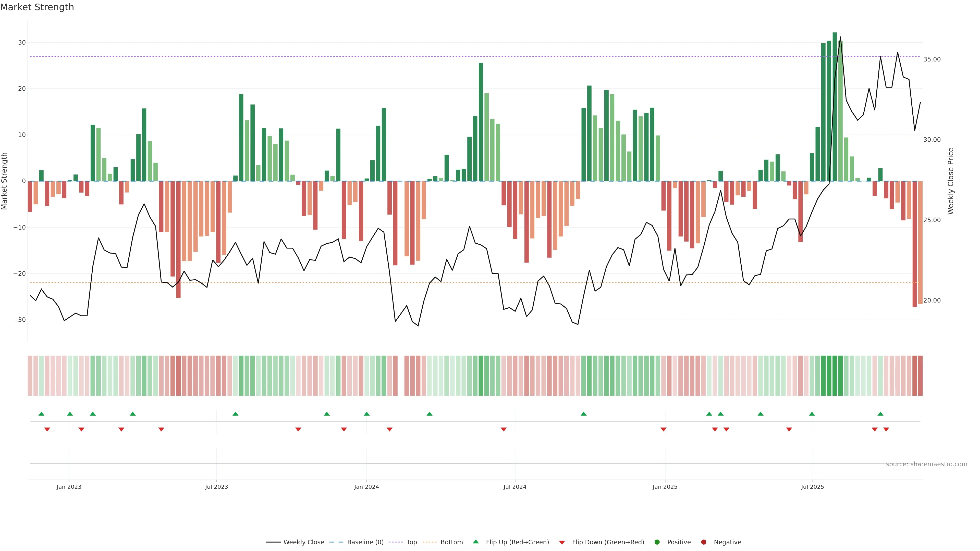The width and height of the screenshot is (980, 551).
Task: Click the last flip-up marker near late 2025
Action: click(x=880, y=414)
